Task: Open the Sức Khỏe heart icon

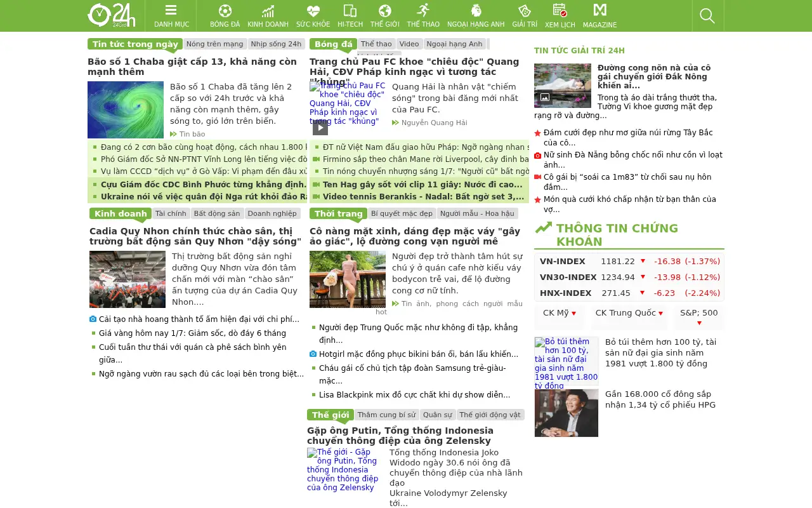Action: coord(313,11)
